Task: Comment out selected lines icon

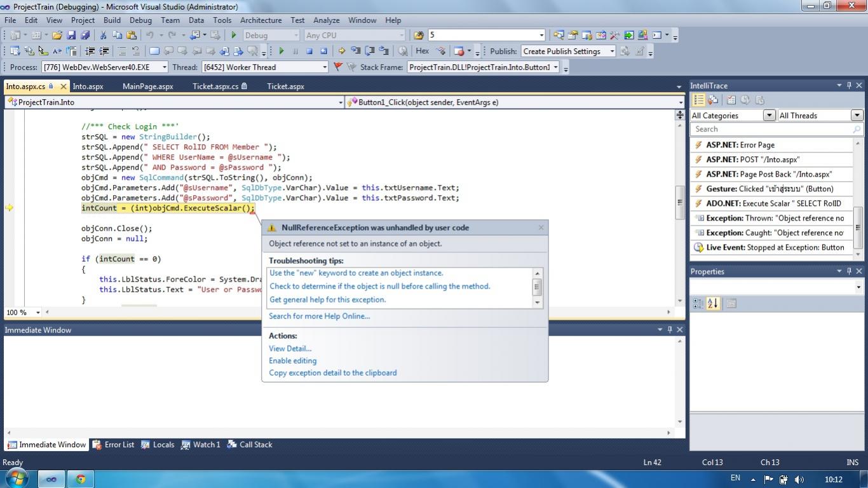Action: click(121, 51)
